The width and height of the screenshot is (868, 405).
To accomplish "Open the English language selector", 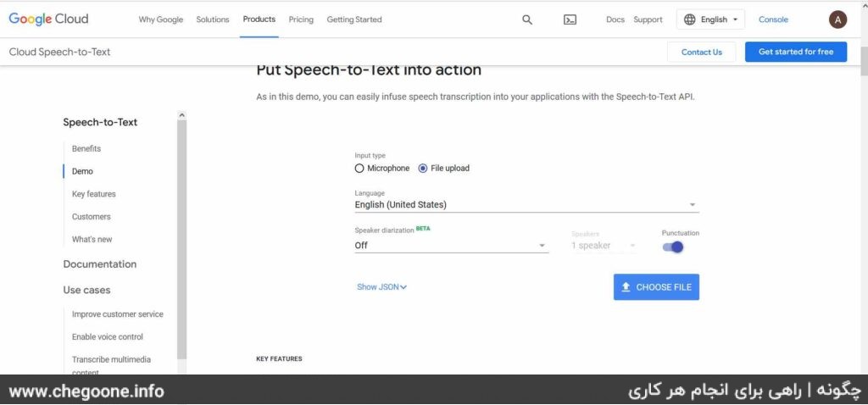I will coord(710,19).
